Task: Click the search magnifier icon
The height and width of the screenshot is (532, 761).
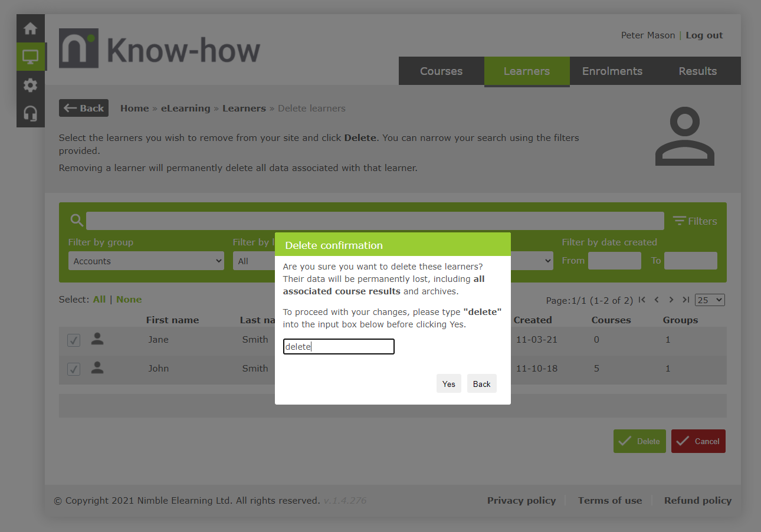Action: coord(77,221)
